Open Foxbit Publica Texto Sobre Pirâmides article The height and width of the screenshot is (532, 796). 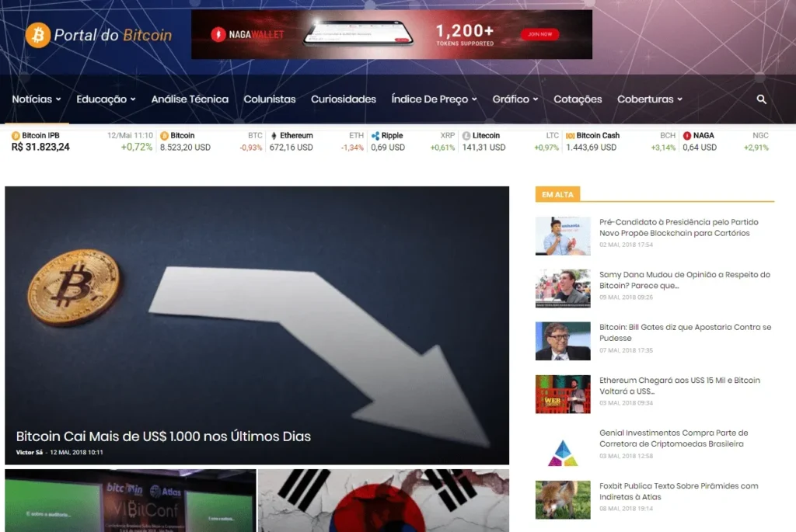coord(678,492)
